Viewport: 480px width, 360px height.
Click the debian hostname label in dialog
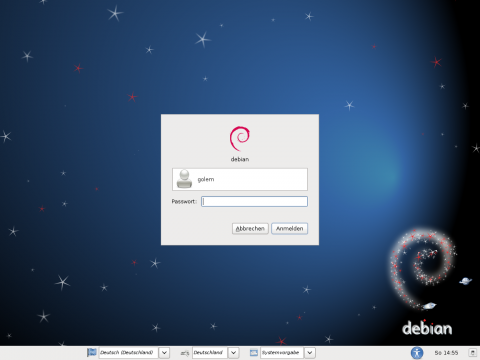pyautogui.click(x=240, y=159)
